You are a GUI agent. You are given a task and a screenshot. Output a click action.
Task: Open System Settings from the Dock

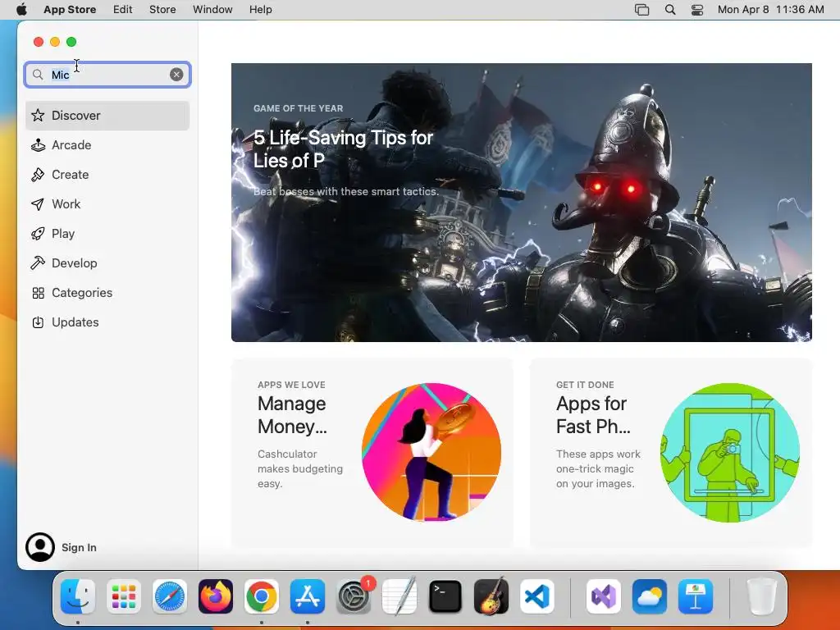pos(354,596)
